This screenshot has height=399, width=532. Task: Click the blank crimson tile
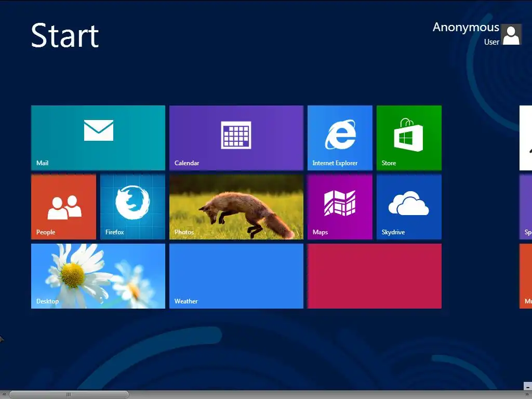[x=375, y=276]
